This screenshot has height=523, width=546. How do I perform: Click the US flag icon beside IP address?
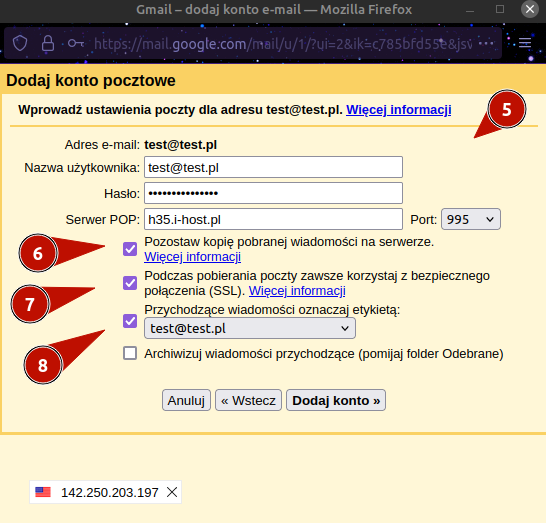(43, 492)
